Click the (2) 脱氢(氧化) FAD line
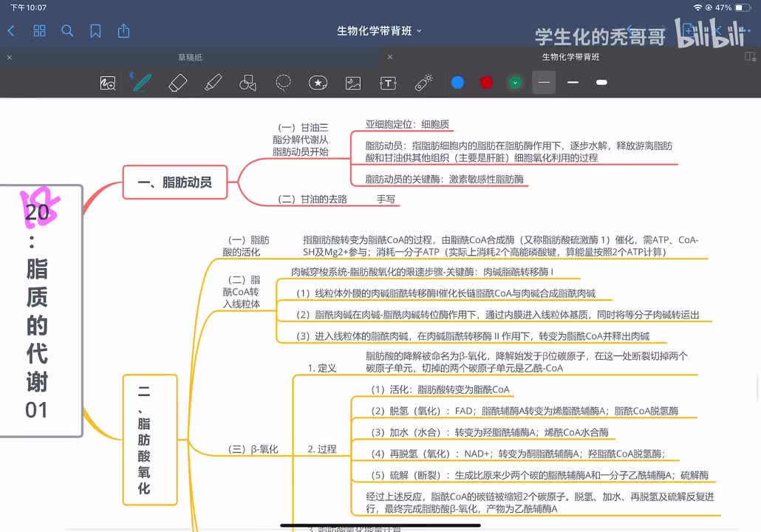 click(525, 411)
